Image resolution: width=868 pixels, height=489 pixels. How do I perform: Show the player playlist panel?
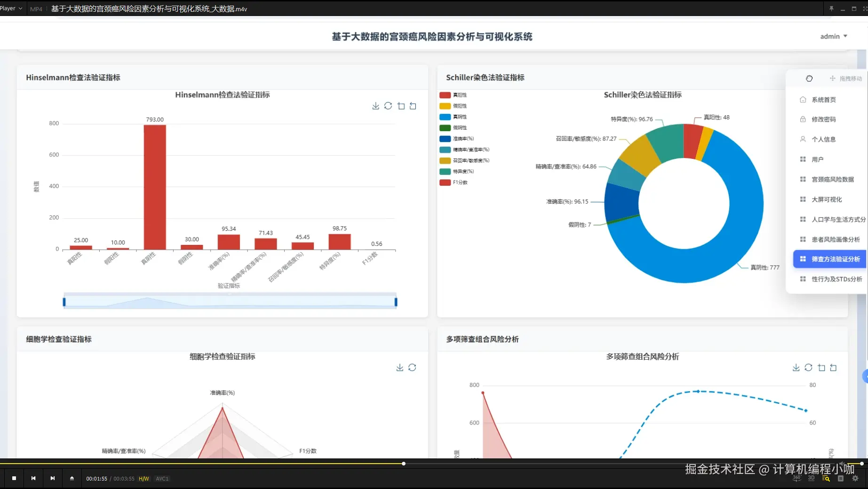click(x=841, y=478)
